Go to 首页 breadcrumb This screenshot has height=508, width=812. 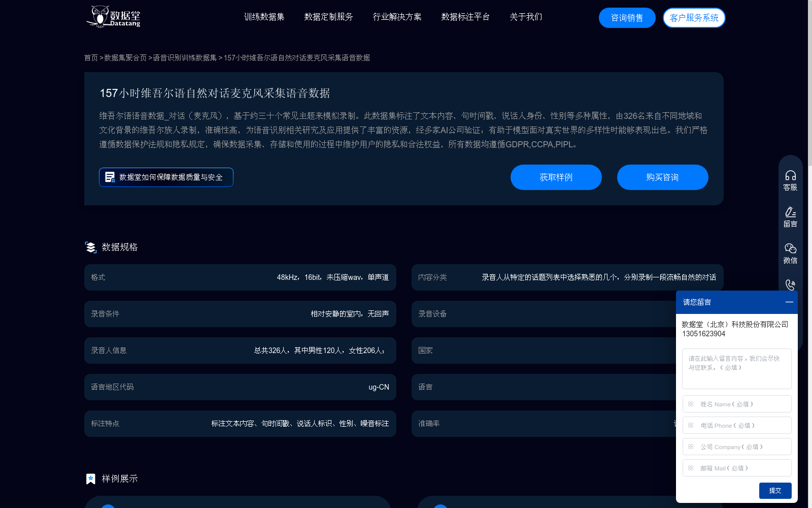[x=91, y=58]
